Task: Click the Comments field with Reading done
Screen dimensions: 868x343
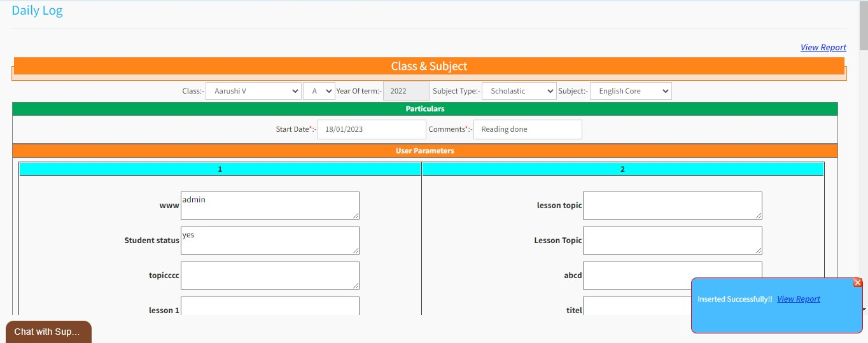Action: click(527, 129)
